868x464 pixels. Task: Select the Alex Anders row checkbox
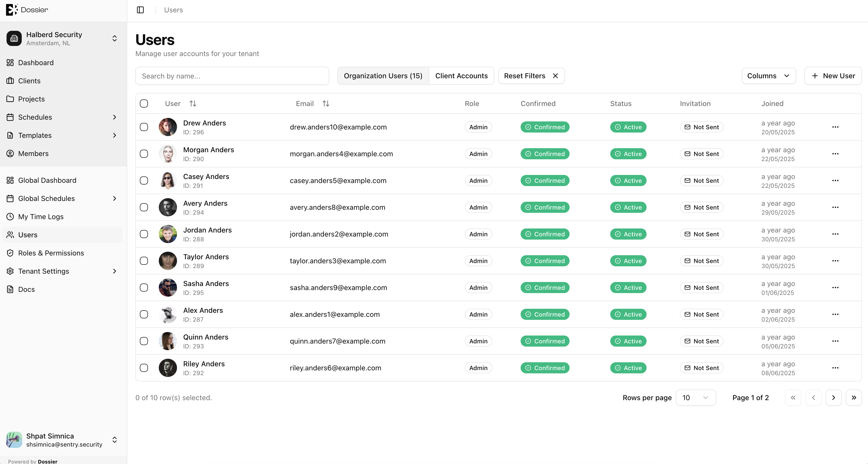[144, 314]
